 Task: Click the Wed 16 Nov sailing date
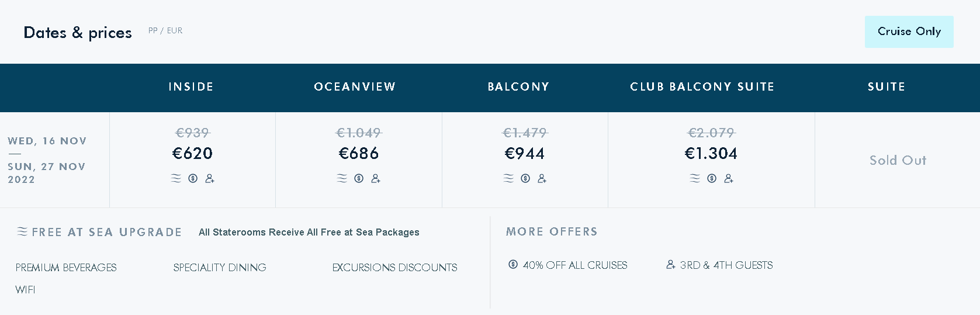[x=47, y=141]
